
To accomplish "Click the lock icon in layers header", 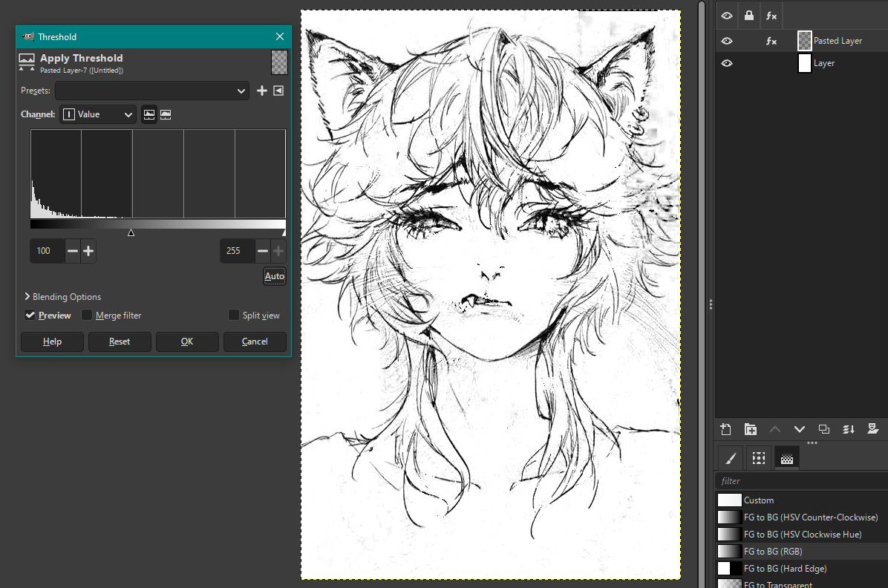I will 748,16.
